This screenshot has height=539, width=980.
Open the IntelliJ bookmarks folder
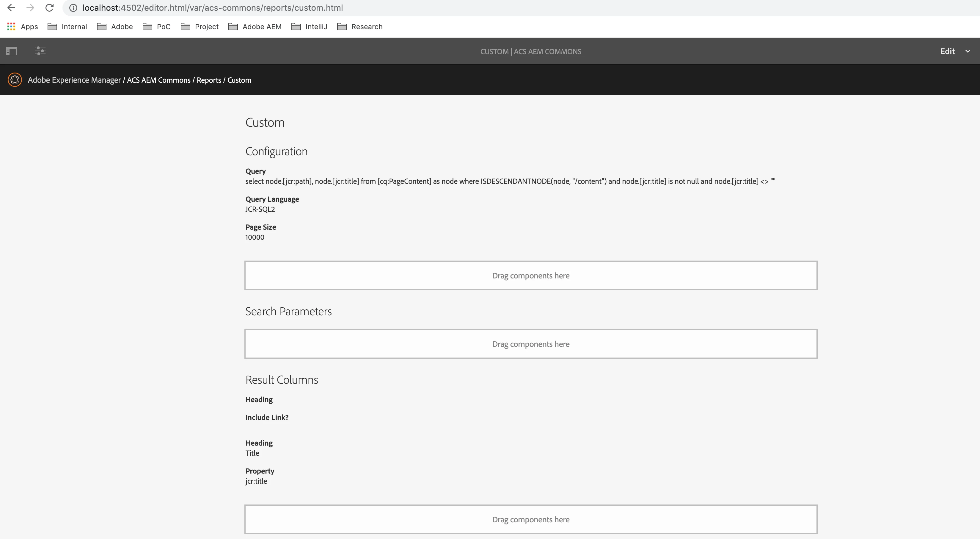(309, 27)
